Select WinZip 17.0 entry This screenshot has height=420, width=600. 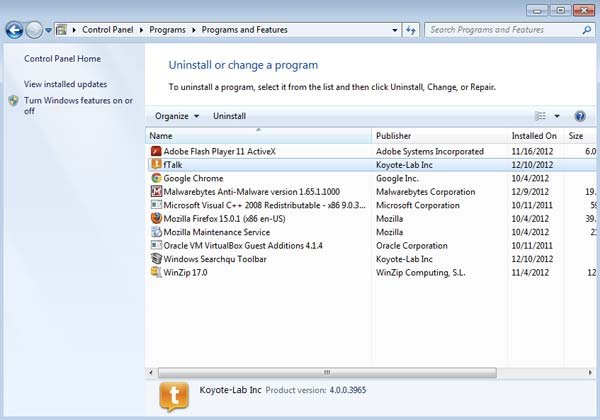[x=185, y=273]
